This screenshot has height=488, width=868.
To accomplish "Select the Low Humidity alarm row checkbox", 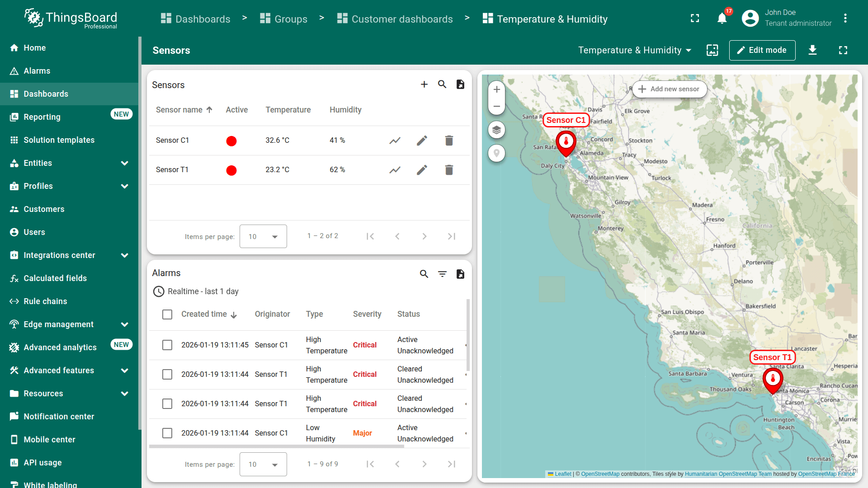I will coord(167,433).
